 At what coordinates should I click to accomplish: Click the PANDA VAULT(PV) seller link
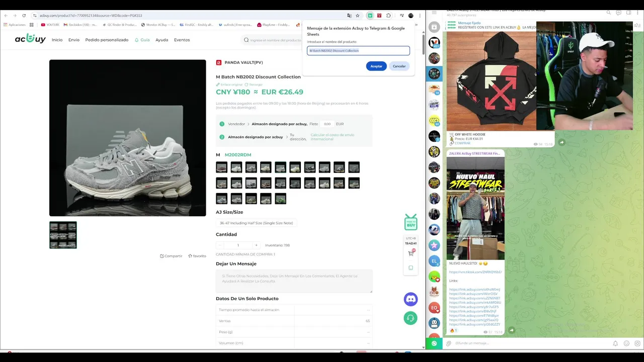point(244,62)
